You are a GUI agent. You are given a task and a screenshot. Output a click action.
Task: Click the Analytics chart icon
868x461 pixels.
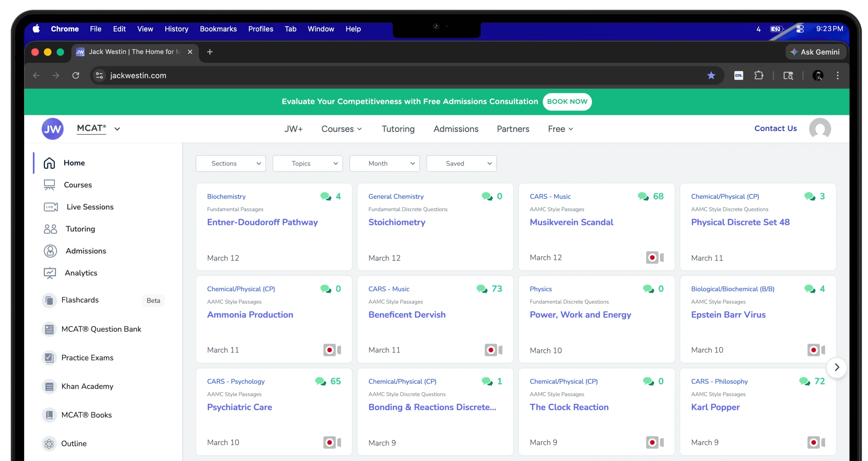tap(50, 273)
